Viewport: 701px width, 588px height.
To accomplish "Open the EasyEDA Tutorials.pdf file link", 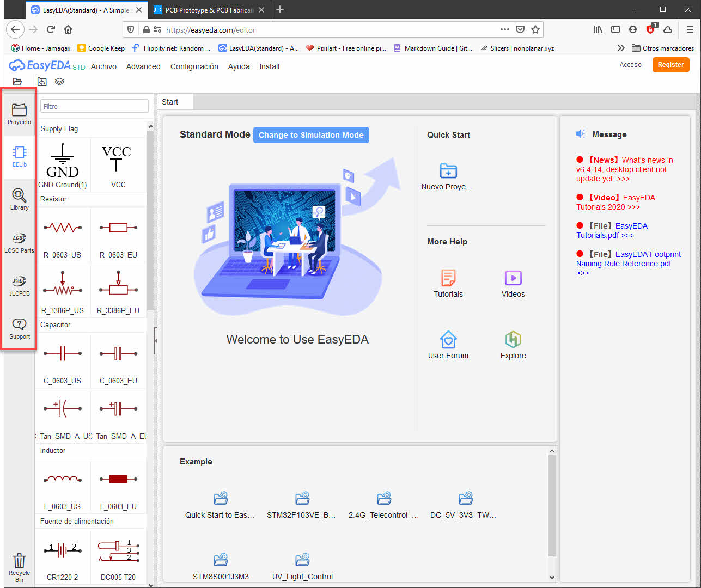I will (612, 230).
